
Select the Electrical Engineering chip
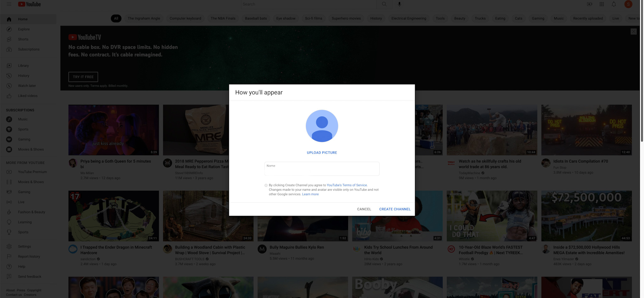408,19
